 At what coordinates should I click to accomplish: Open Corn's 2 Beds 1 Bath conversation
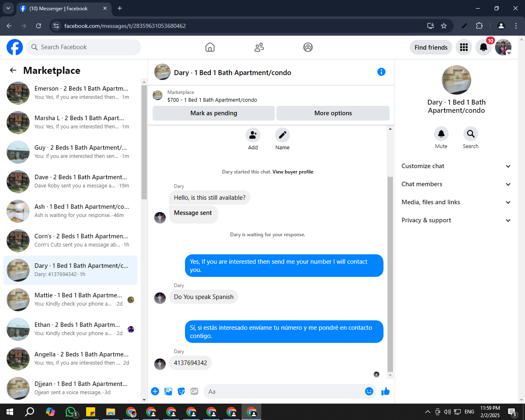[x=70, y=241]
